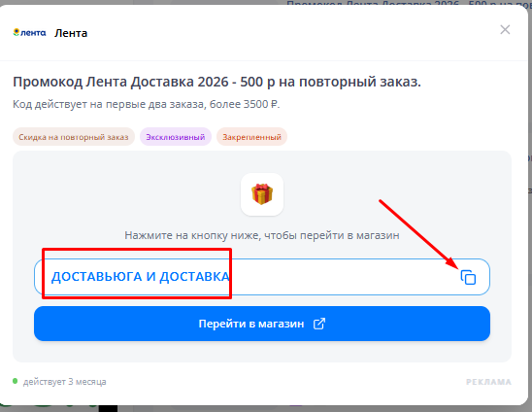Click the gift box icon

(x=262, y=194)
